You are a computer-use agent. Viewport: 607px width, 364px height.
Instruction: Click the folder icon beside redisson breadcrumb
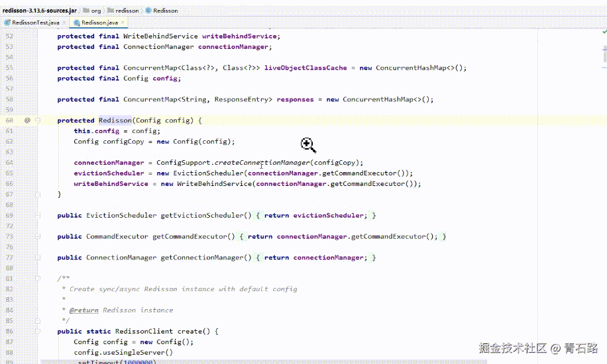110,11
